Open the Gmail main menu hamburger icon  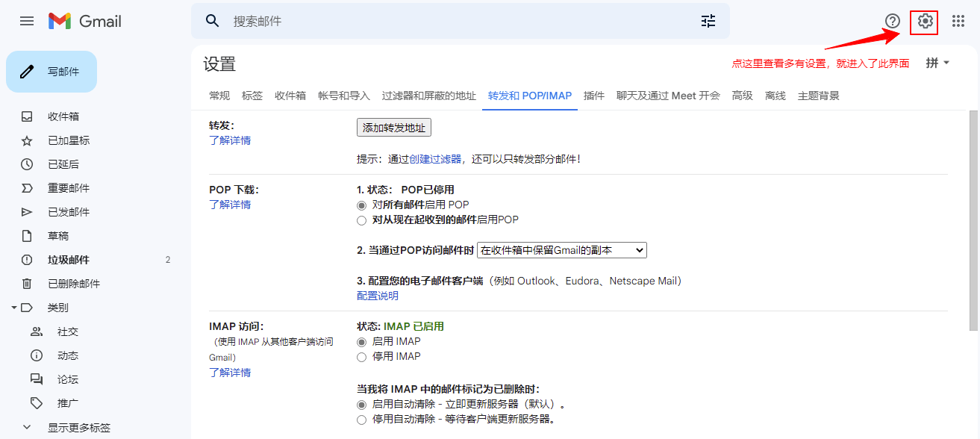click(26, 21)
